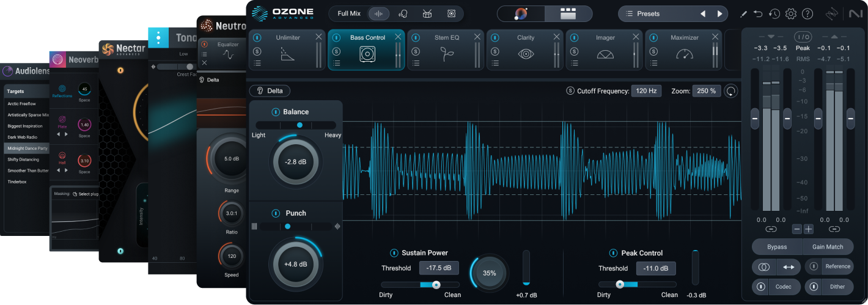Click the reset loop icon next to Zoom
Viewport: 868px width, 305px height.
pyautogui.click(x=730, y=91)
